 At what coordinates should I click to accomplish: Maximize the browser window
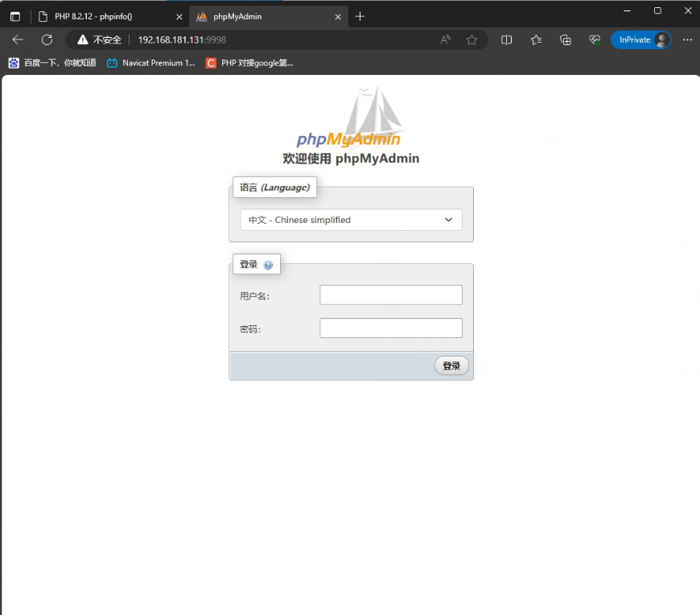[x=657, y=10]
